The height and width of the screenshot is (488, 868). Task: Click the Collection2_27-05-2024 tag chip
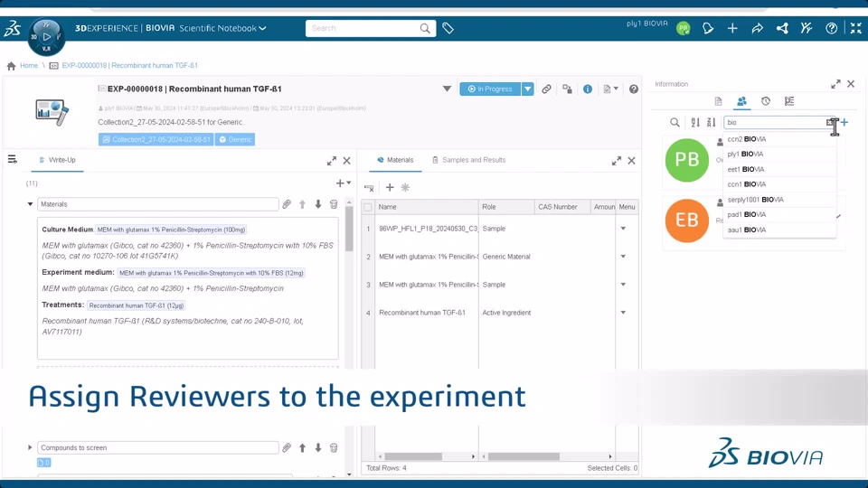tap(156, 139)
